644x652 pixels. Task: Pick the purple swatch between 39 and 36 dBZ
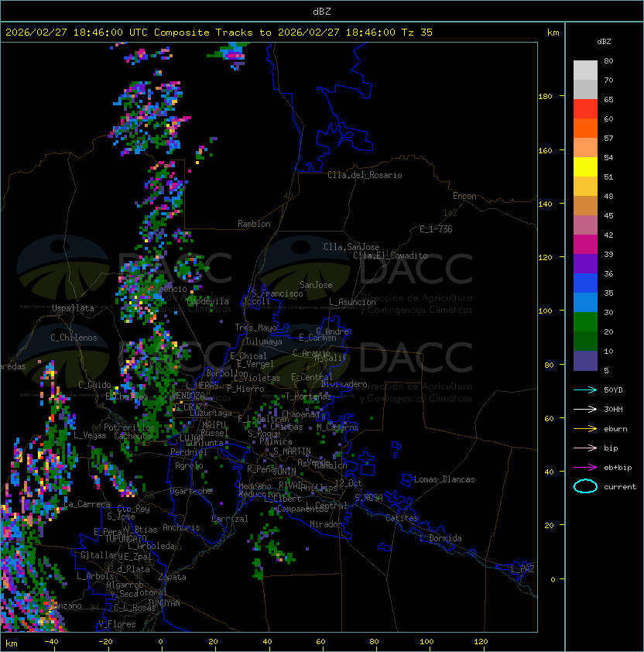pyautogui.click(x=585, y=263)
